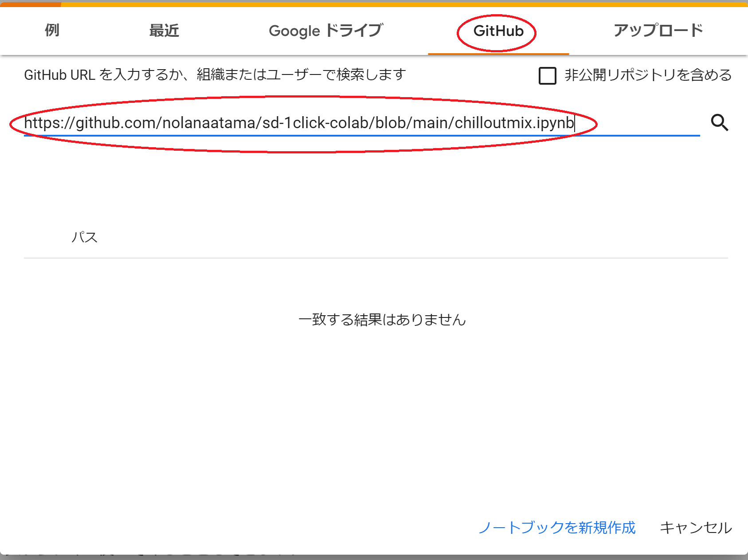Viewport: 748px width, 560px height.
Task: Click the GitHub URL を入力するか instruction text
Action: (x=215, y=74)
